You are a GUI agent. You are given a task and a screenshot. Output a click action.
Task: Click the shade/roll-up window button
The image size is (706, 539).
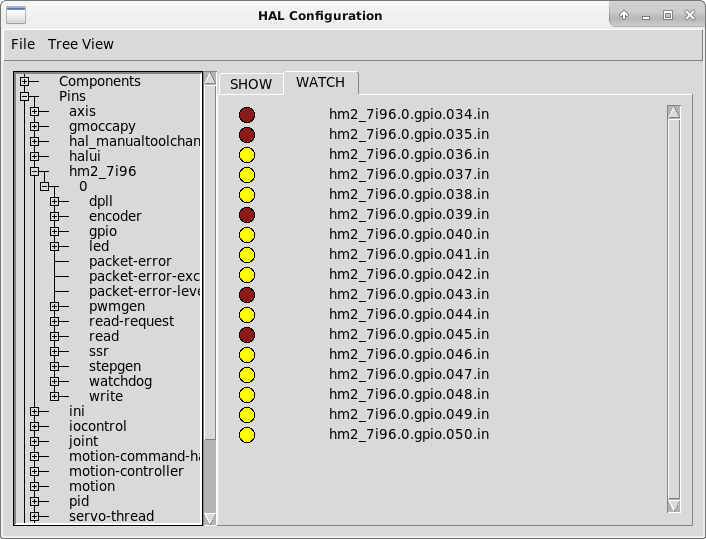[x=624, y=15]
